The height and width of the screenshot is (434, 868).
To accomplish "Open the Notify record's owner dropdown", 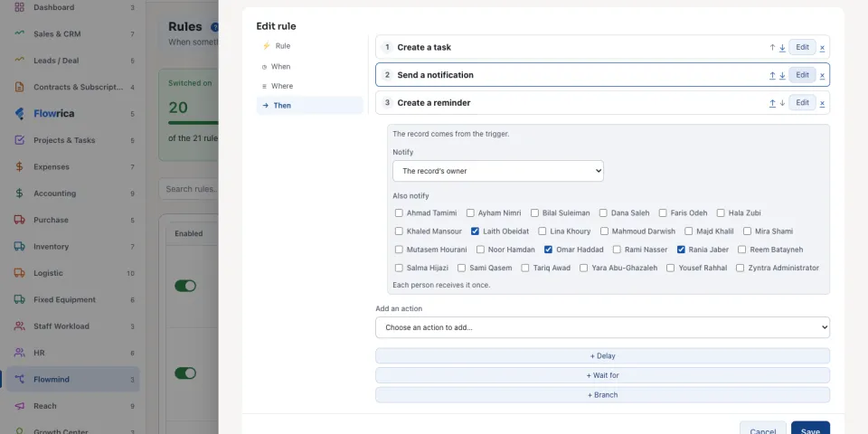I will pos(497,171).
